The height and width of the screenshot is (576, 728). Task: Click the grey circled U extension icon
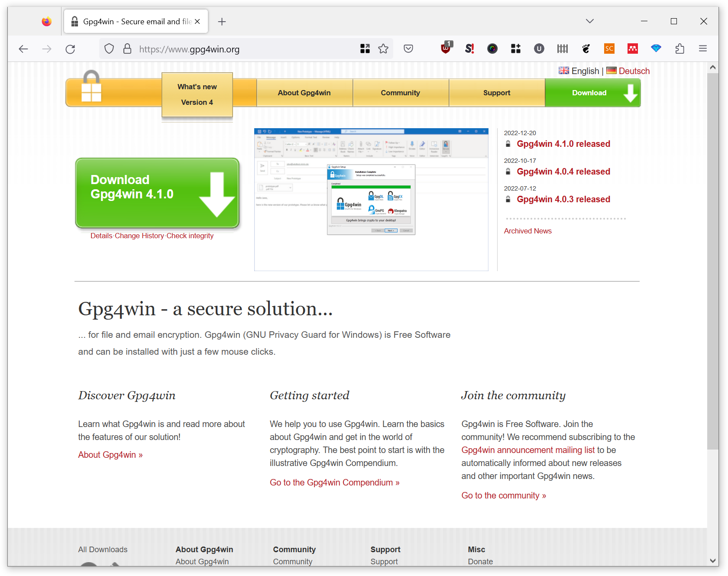(x=539, y=49)
